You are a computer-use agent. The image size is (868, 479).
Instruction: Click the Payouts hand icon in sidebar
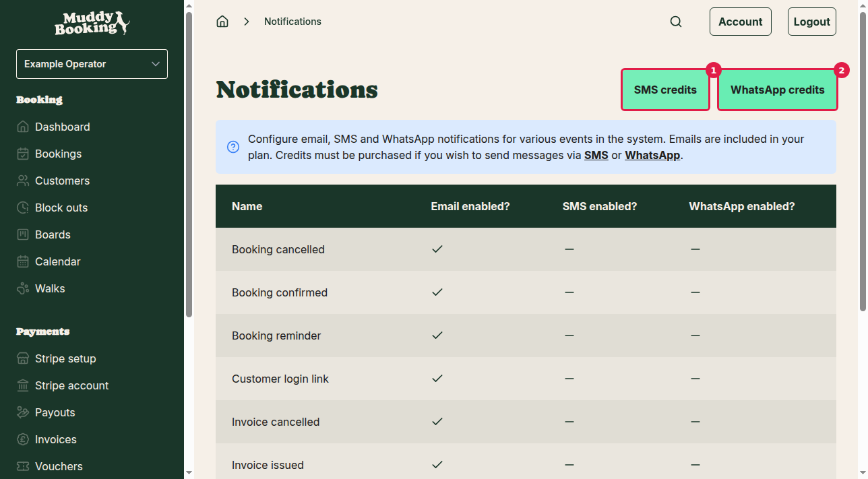coord(22,412)
